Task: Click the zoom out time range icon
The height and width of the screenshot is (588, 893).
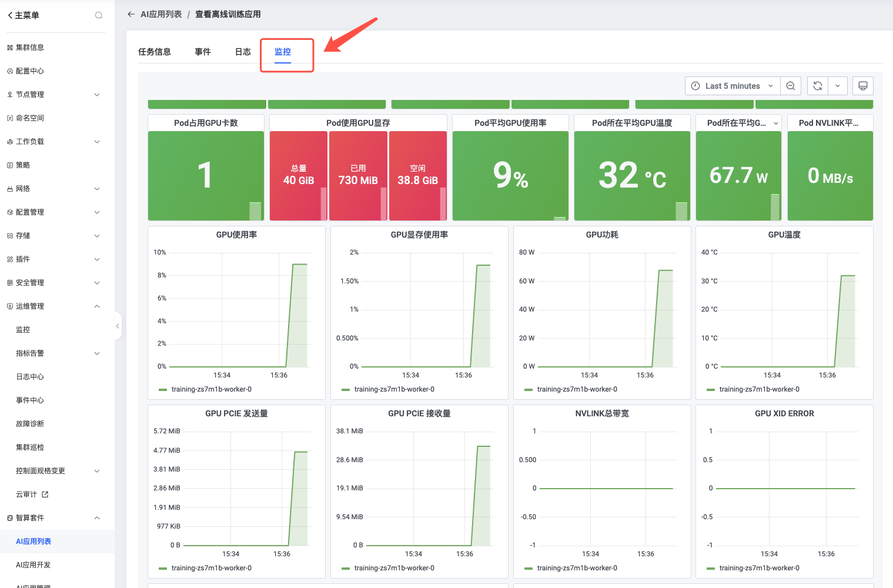Action: click(x=791, y=86)
